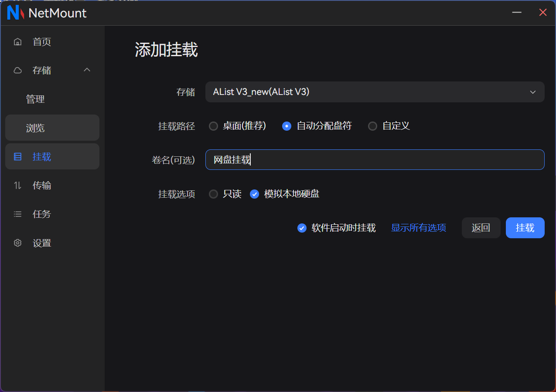Select the 桌面(推荐) mount path option

pos(213,126)
